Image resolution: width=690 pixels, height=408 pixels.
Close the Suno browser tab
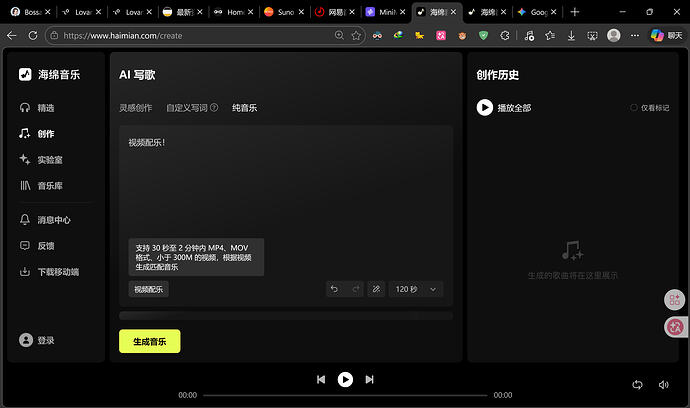pos(301,12)
